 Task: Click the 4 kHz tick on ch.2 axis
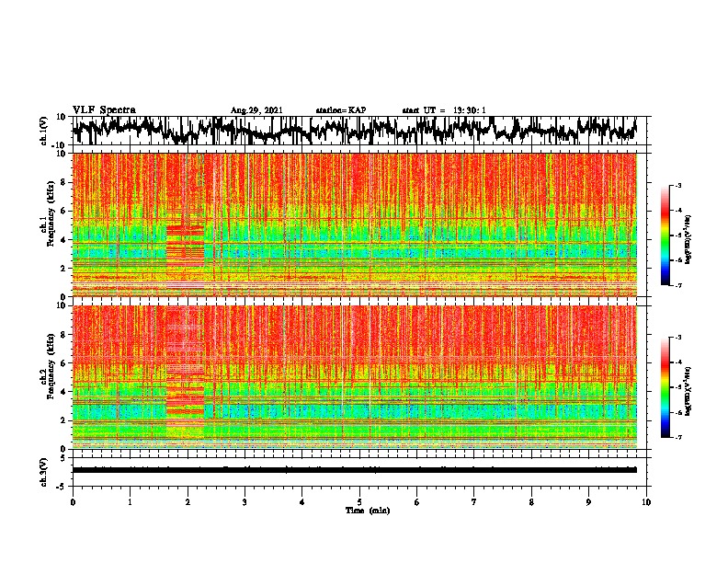[x=63, y=392]
